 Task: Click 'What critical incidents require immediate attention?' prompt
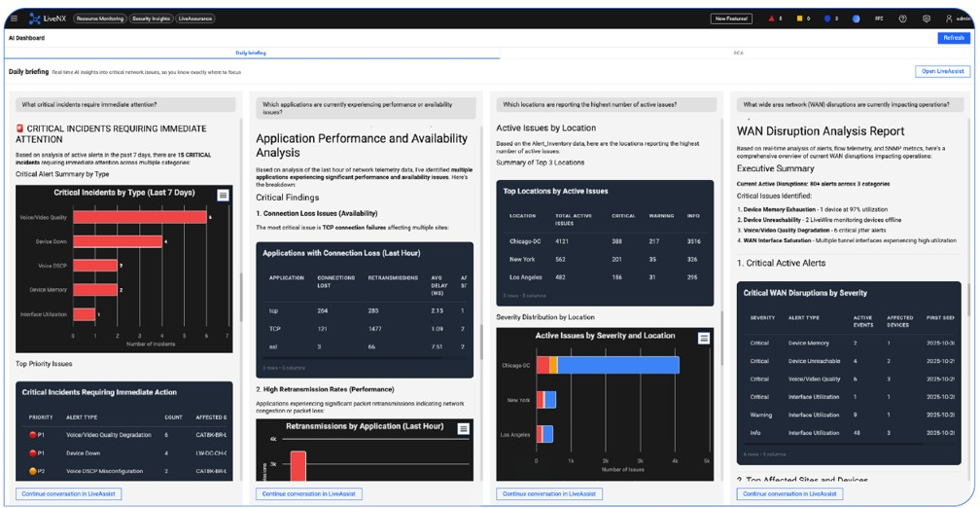coord(125,104)
